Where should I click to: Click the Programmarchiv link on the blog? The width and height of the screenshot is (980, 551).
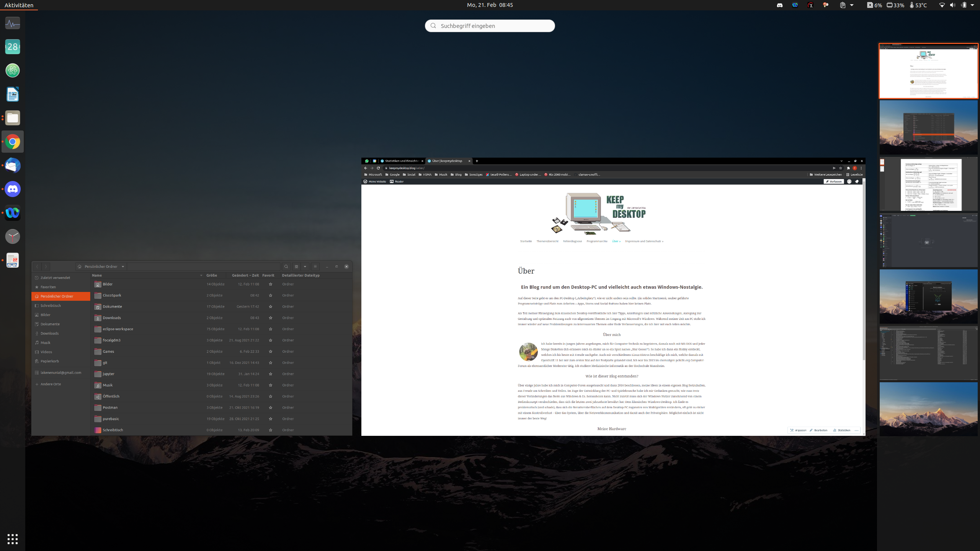pyautogui.click(x=597, y=241)
